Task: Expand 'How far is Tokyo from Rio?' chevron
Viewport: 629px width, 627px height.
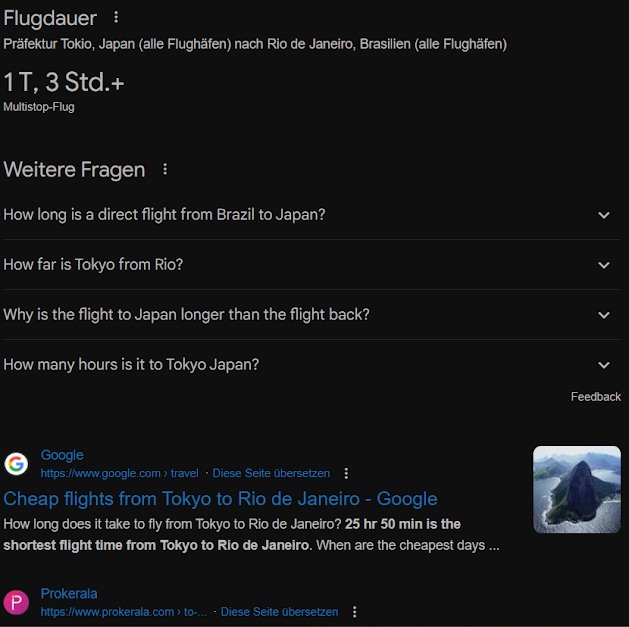Action: [x=604, y=265]
